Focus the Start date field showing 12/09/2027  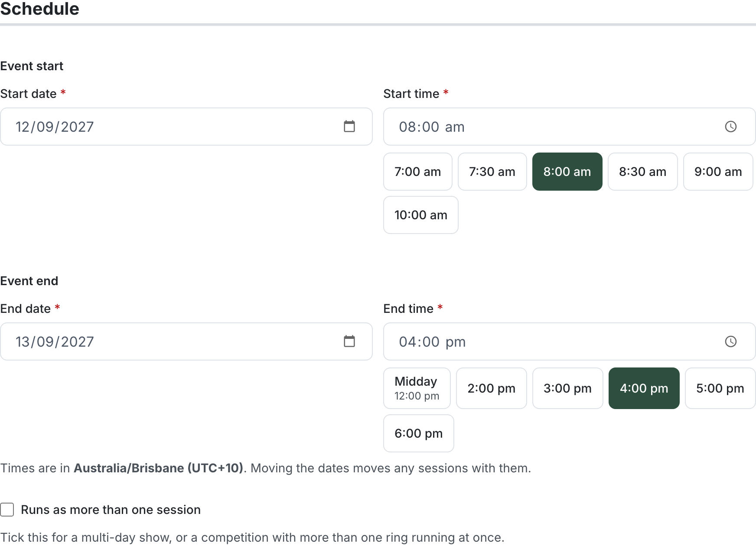coord(186,127)
